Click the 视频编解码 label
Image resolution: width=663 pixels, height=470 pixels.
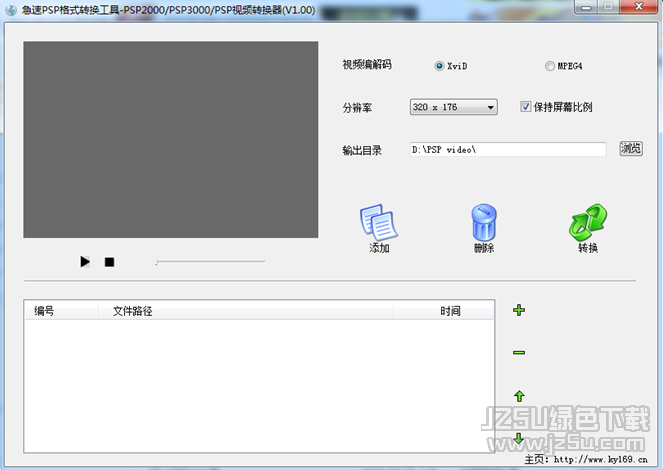(367, 65)
